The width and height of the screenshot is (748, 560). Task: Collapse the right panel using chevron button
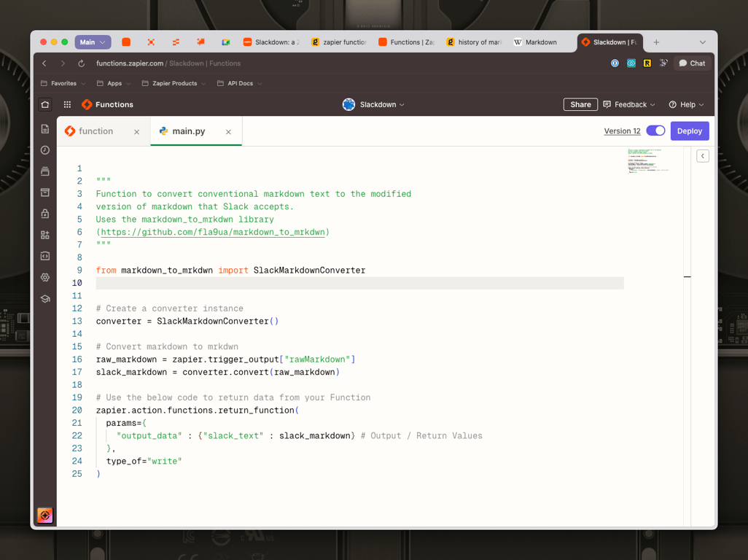coord(703,156)
